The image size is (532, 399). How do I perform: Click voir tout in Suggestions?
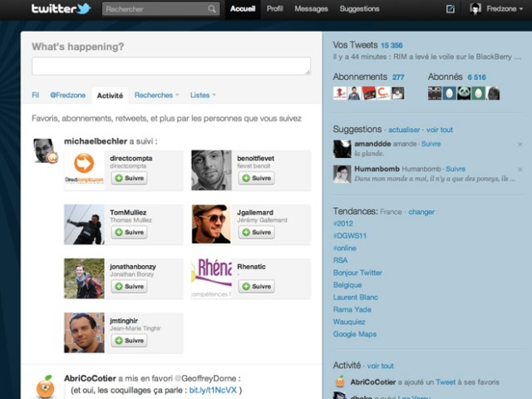[440, 130]
